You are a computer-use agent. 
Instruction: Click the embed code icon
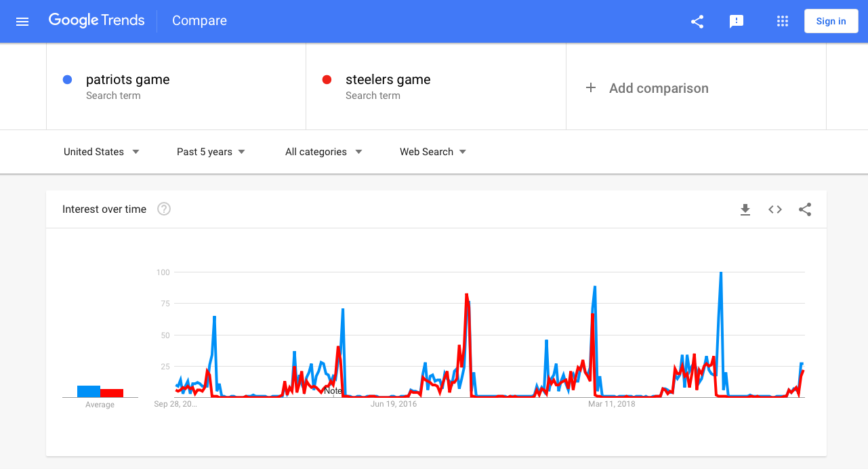click(774, 209)
